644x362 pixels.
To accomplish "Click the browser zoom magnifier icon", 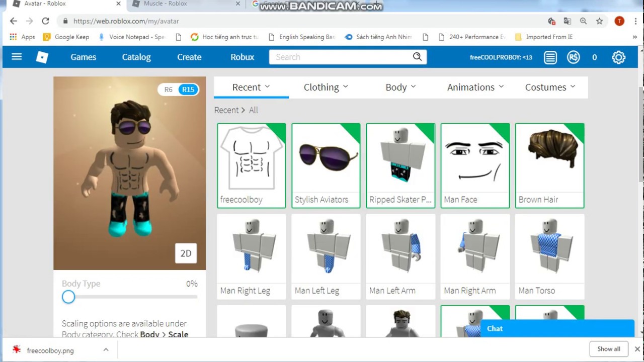I will [x=583, y=21].
